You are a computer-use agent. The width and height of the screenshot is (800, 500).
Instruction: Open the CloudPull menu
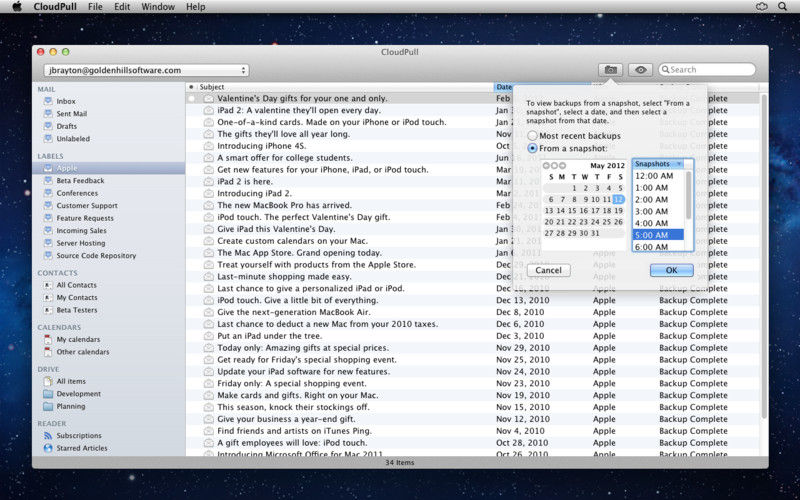[x=55, y=7]
